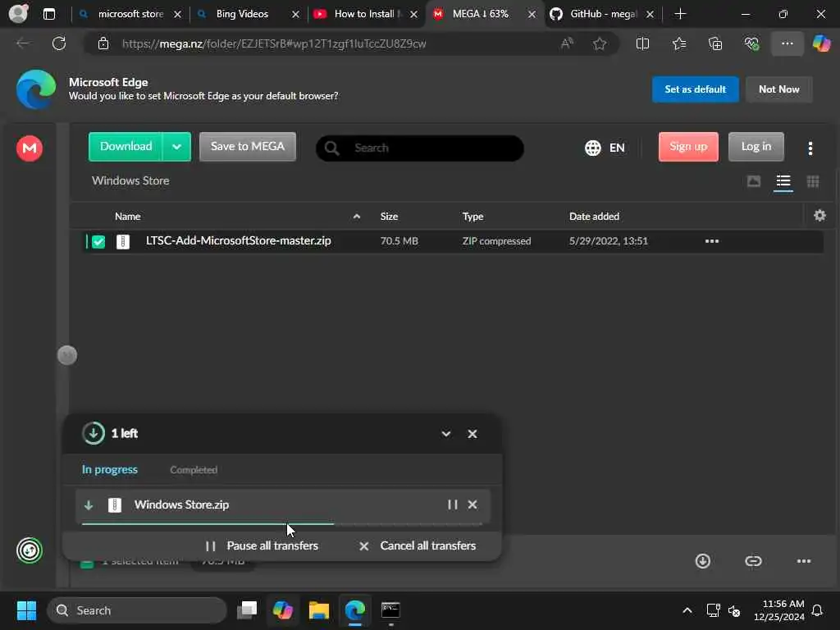Toggle Edge split screen
The height and width of the screenshot is (630, 840).
point(642,43)
